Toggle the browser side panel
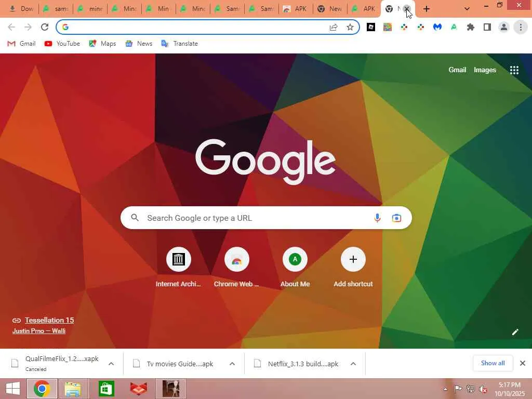The width and height of the screenshot is (532, 399). 487,27
